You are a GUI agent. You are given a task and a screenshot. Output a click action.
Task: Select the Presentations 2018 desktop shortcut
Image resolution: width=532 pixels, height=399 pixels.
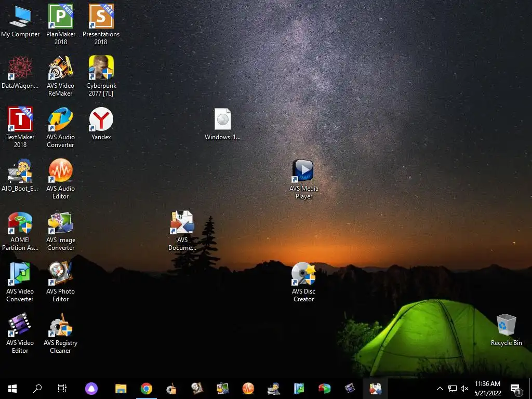click(x=101, y=24)
